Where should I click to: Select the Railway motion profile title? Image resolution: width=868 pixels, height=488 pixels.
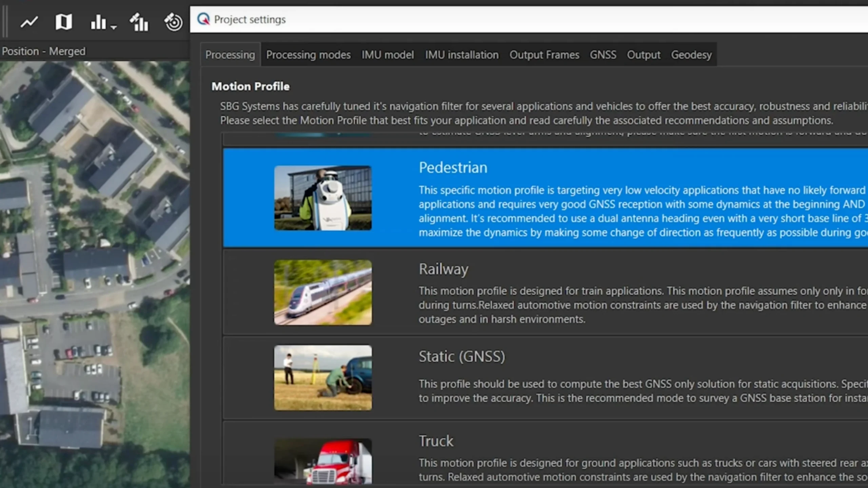click(443, 269)
